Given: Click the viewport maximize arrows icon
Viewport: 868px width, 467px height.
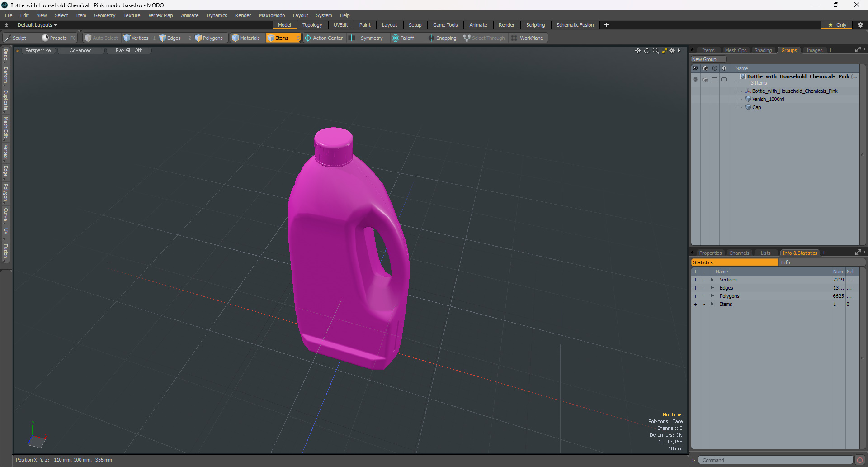Looking at the screenshot, I should tap(664, 51).
